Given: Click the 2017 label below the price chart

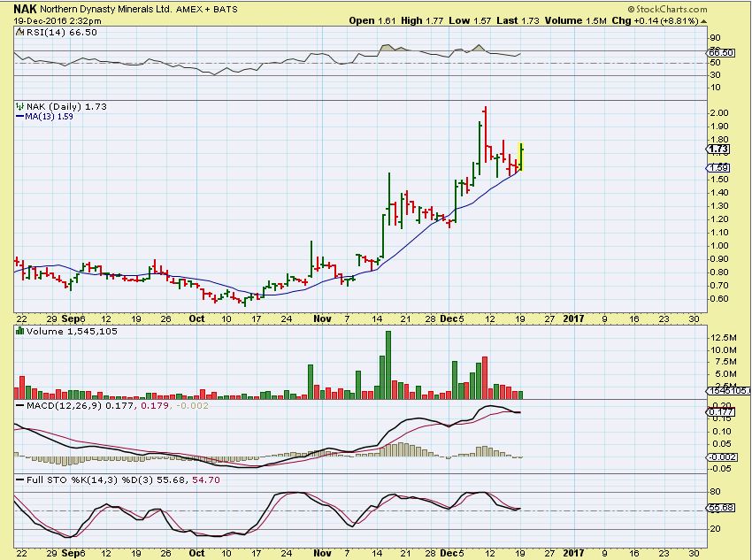Looking at the screenshot, I should pyautogui.click(x=573, y=318).
